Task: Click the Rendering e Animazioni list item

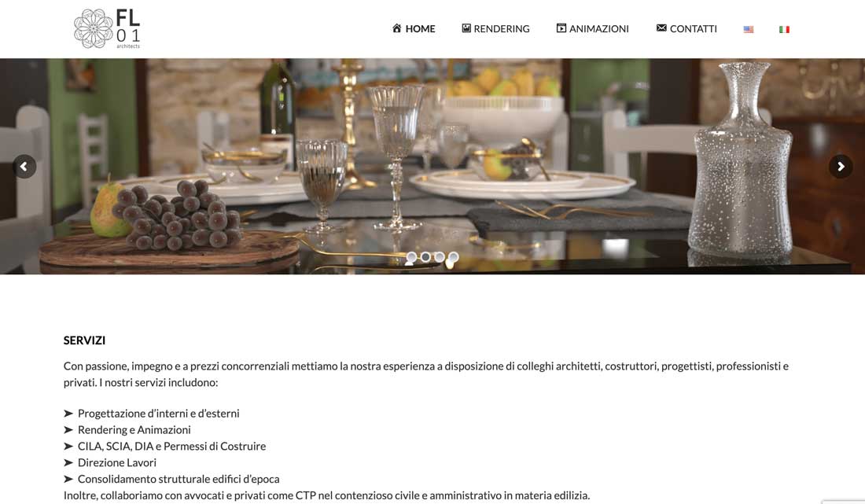Action: tap(134, 429)
